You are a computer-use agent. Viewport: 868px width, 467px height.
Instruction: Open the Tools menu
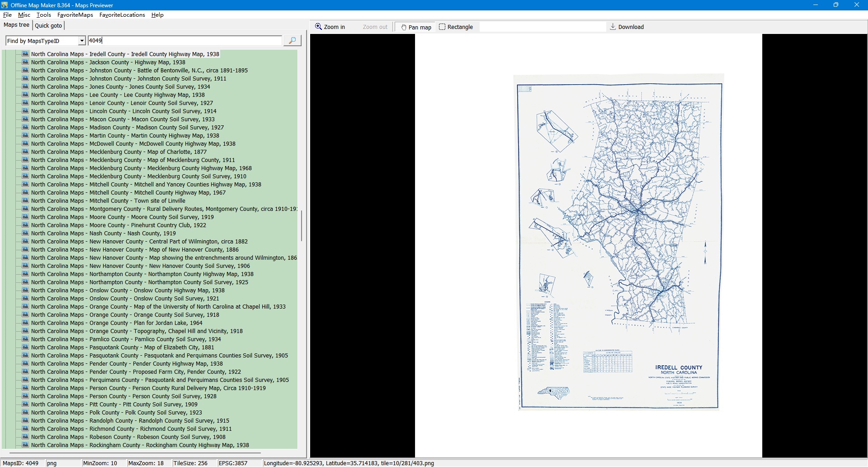coord(43,15)
